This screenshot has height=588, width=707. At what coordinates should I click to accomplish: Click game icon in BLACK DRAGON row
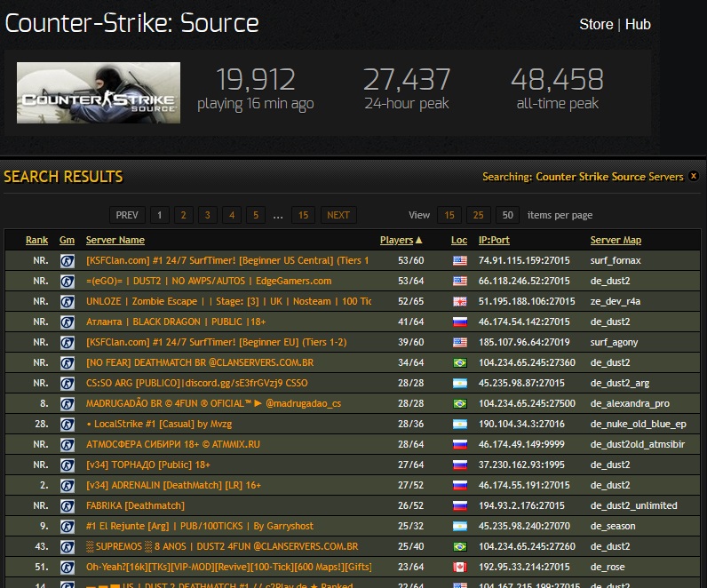coord(68,322)
